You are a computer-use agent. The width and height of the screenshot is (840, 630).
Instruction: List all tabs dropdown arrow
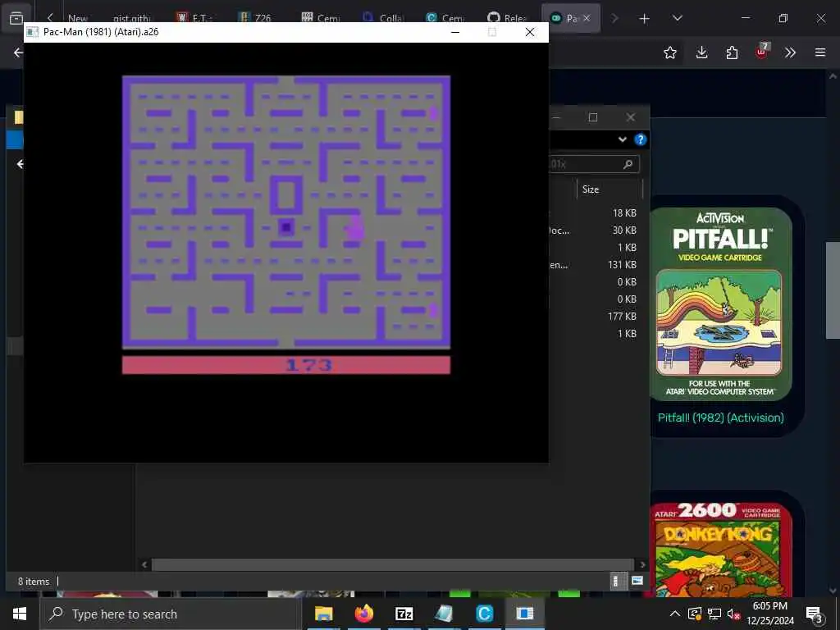677,18
